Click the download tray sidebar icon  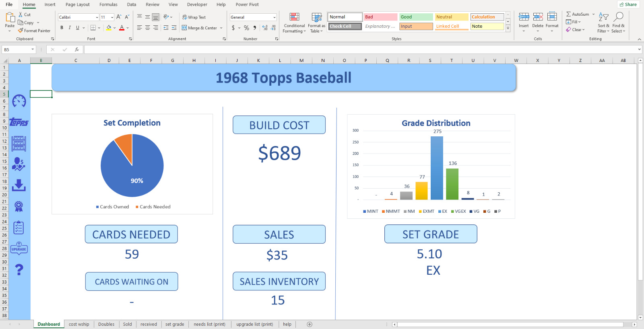point(19,185)
